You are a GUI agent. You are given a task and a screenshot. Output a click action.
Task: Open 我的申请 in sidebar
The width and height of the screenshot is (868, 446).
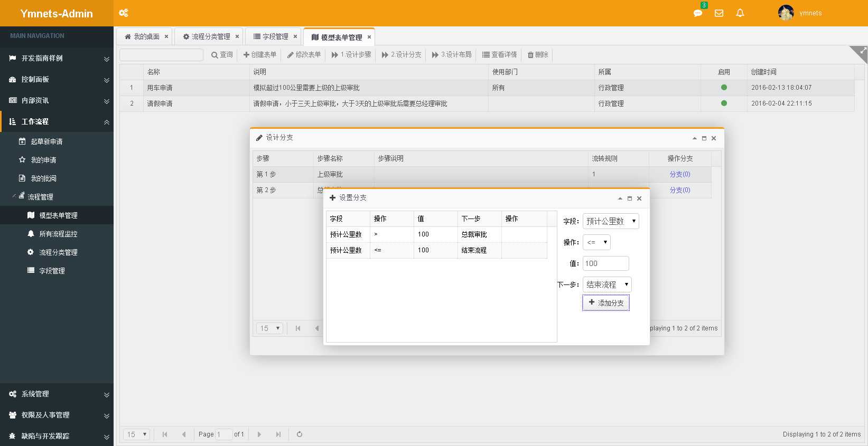[x=57, y=160]
